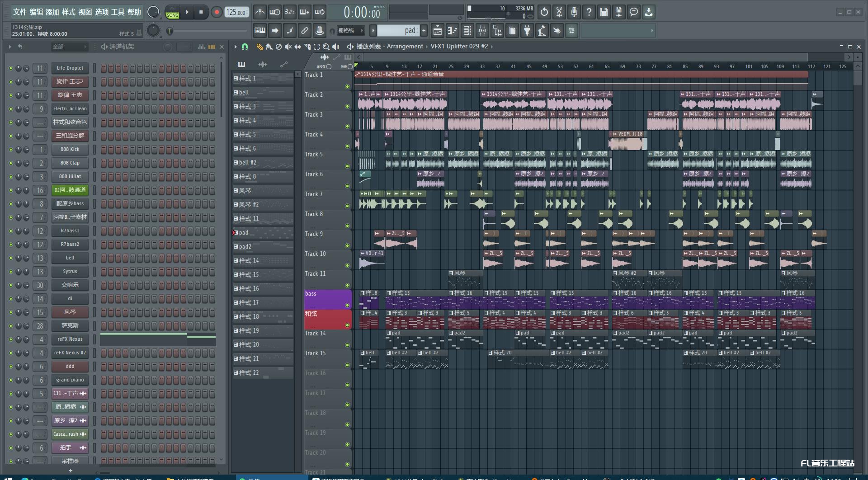
Task: Select the delete (crossed circle) tool in playlist
Action: tap(278, 47)
